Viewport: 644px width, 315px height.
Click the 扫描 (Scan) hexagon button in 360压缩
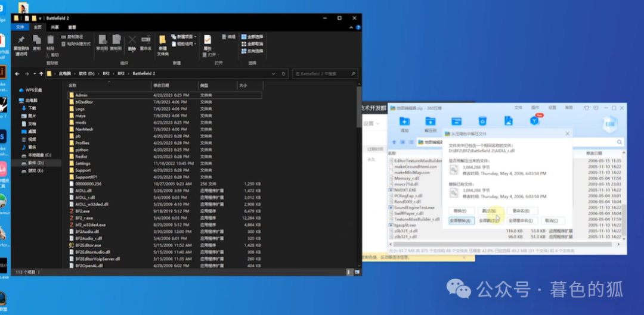[x=609, y=124]
